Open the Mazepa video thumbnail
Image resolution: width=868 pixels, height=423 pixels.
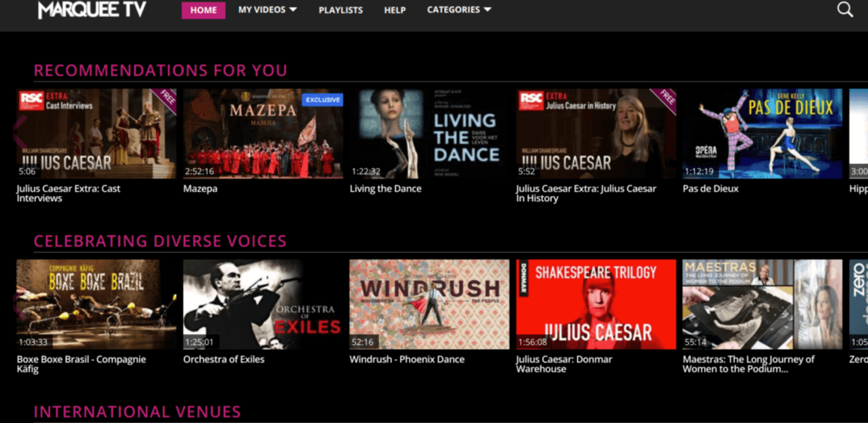[263, 134]
